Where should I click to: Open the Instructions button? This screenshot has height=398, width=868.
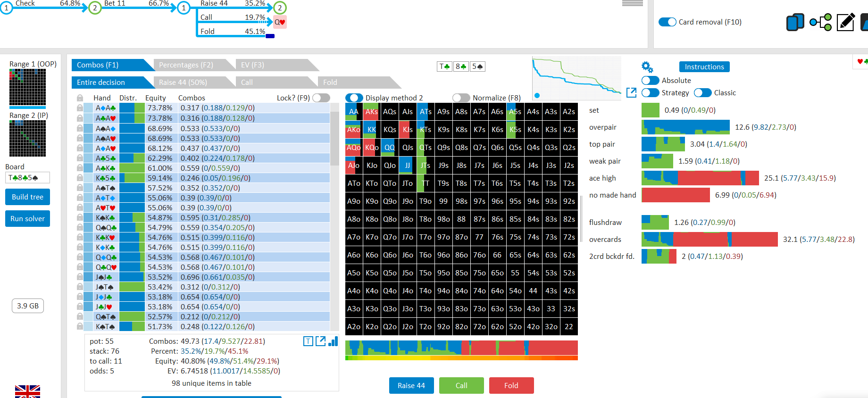[x=704, y=67]
